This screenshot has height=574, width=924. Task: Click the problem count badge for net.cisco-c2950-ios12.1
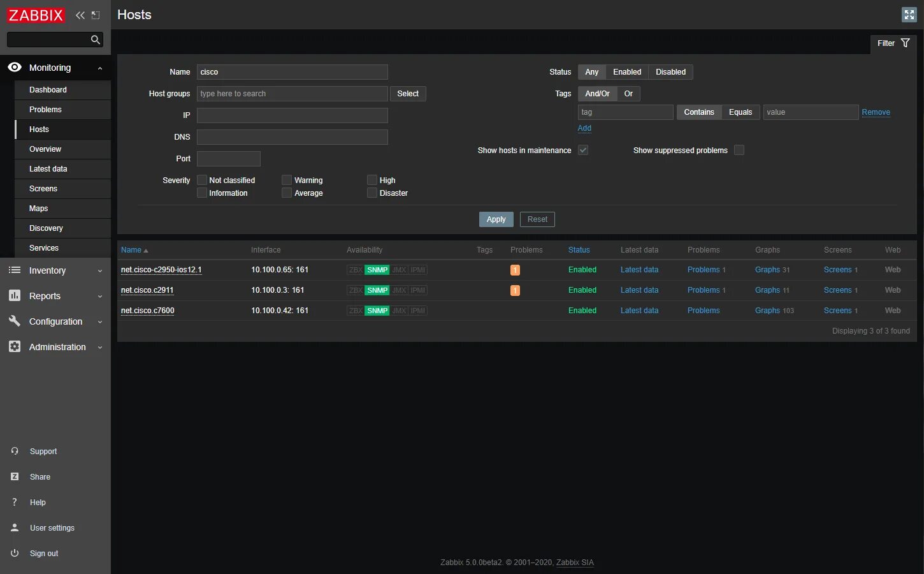coord(515,270)
